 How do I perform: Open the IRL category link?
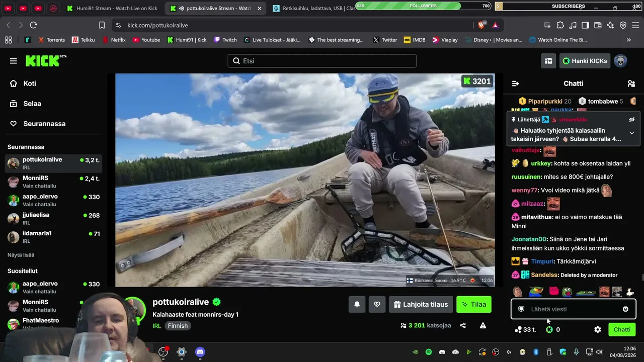coord(157,326)
